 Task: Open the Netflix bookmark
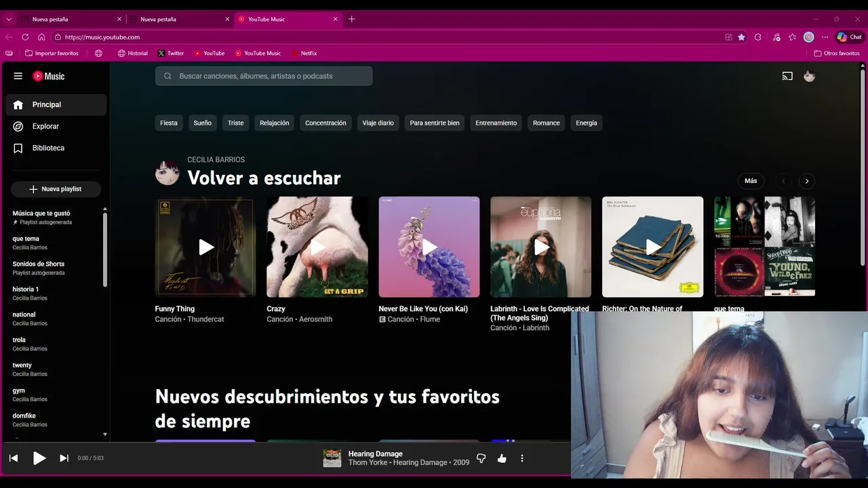tap(304, 53)
